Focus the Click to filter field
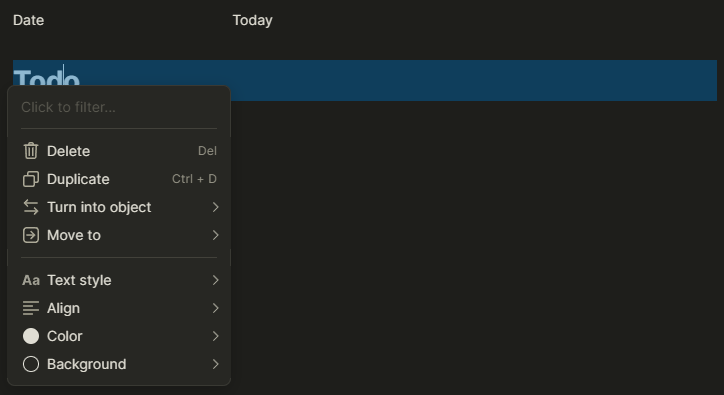The width and height of the screenshot is (724, 395). (x=119, y=107)
